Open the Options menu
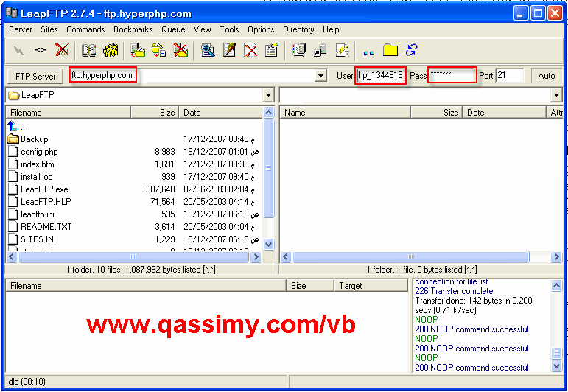The height and width of the screenshot is (392, 568). (261, 29)
